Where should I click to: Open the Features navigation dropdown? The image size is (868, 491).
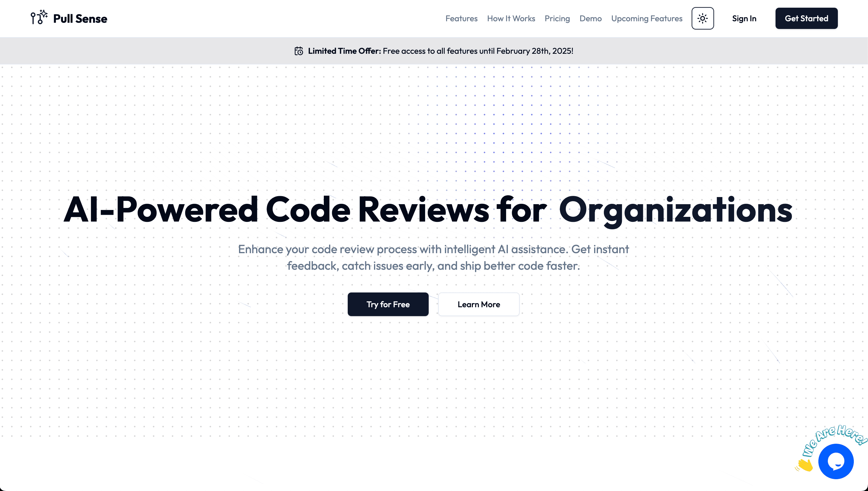coord(461,18)
